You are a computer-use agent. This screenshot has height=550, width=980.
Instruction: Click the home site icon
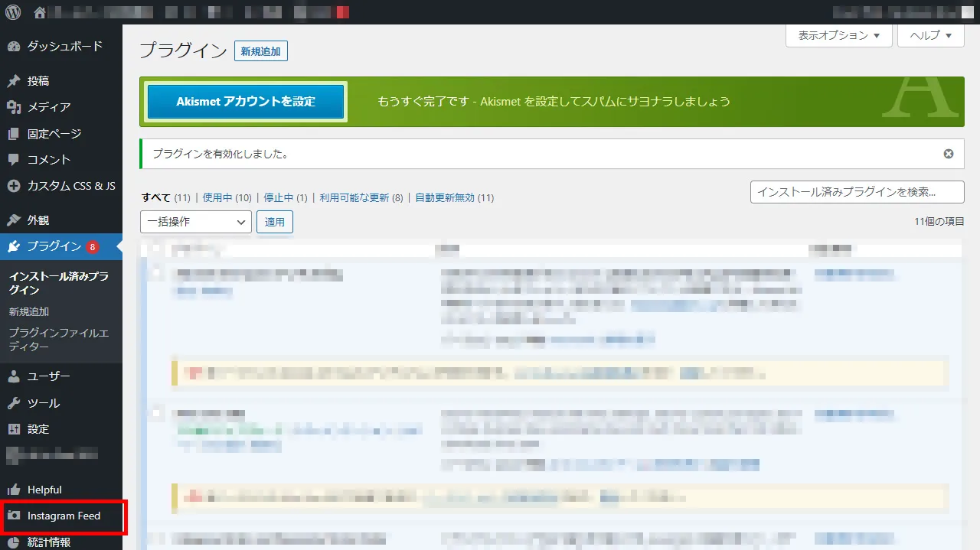(40, 13)
